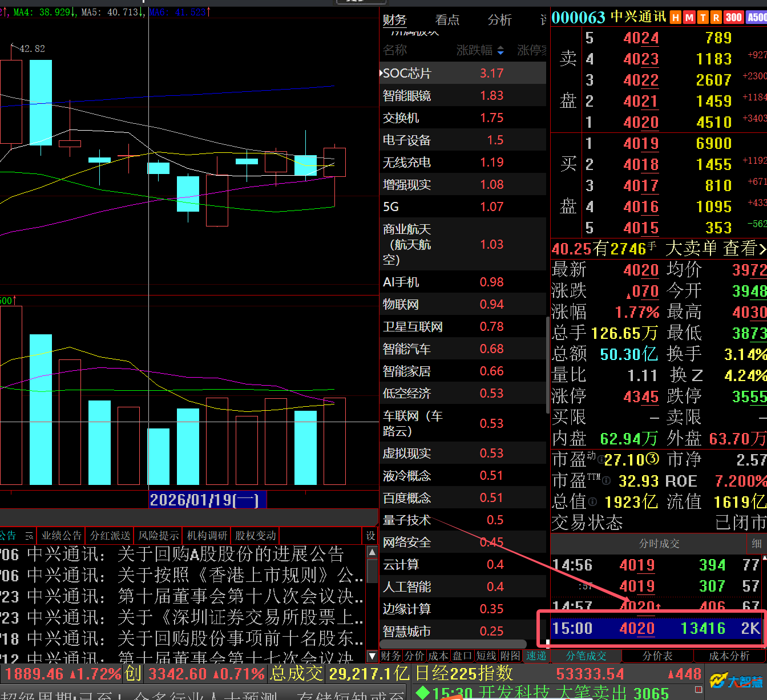Open 第十届董事会第十八次会议 announcement
Image resolution: width=767 pixels, height=700 pixels.
(x=240, y=596)
